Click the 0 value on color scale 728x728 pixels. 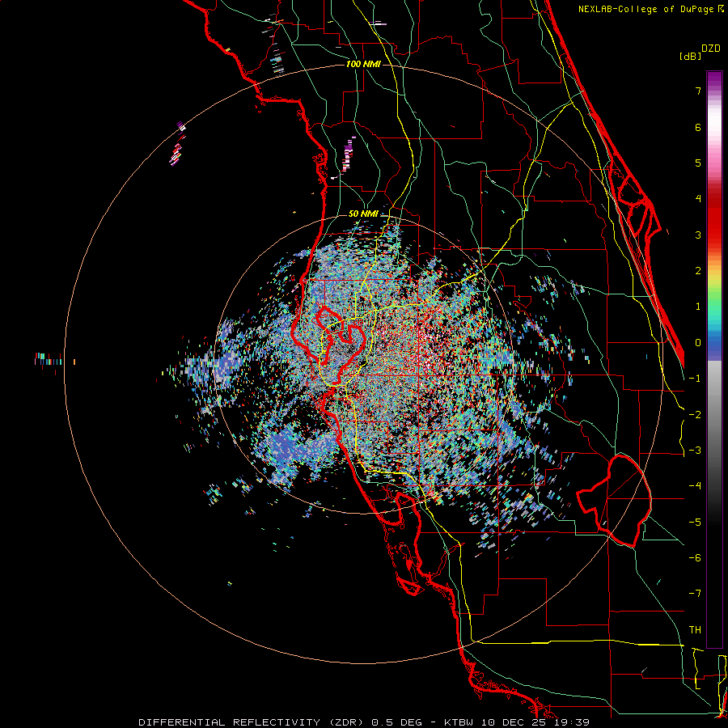pyautogui.click(x=698, y=343)
